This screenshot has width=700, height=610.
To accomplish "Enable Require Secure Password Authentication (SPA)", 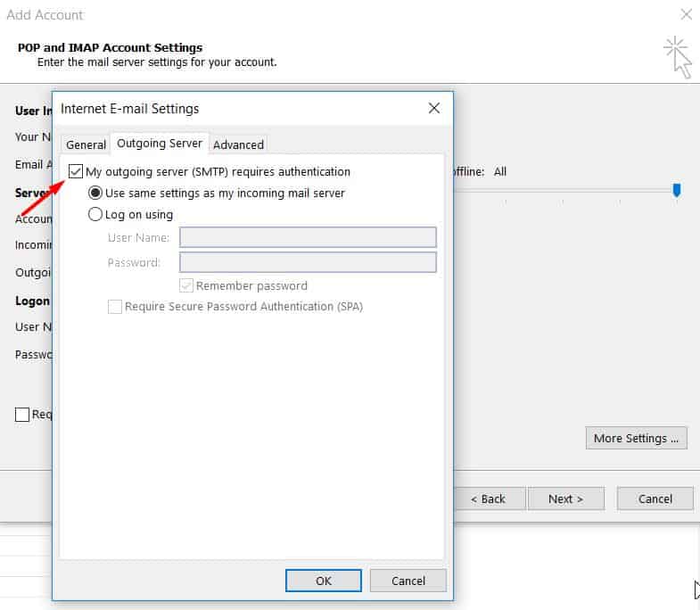I will [115, 306].
